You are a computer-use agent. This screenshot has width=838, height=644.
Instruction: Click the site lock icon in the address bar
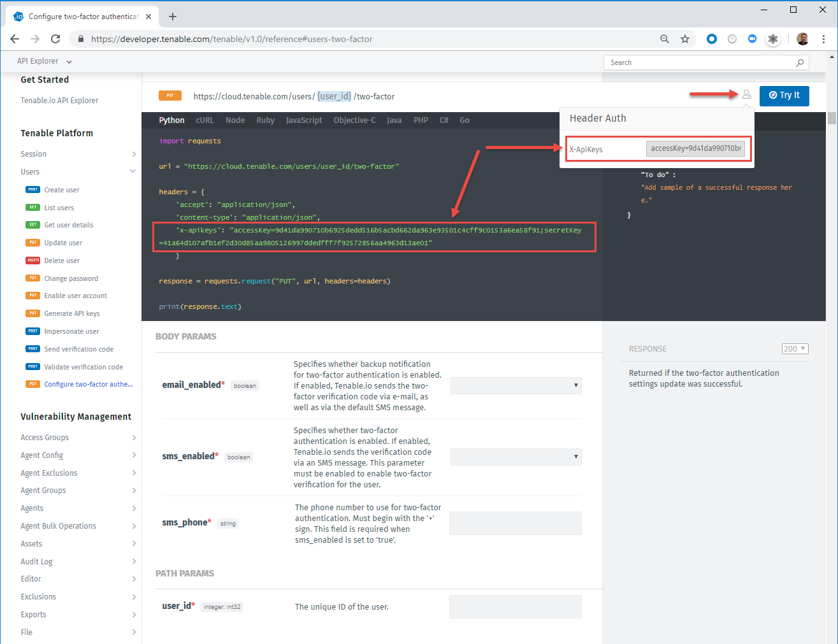click(x=80, y=39)
